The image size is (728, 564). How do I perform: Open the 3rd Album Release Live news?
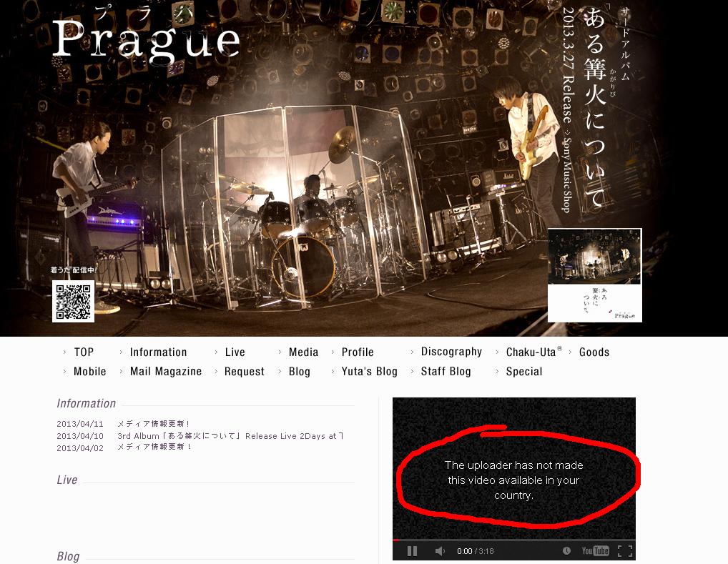[230, 436]
